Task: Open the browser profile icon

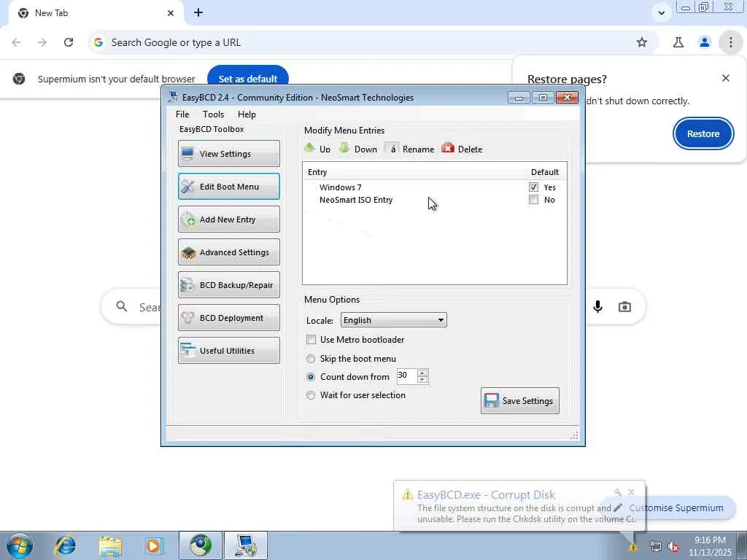Action: 705,42
